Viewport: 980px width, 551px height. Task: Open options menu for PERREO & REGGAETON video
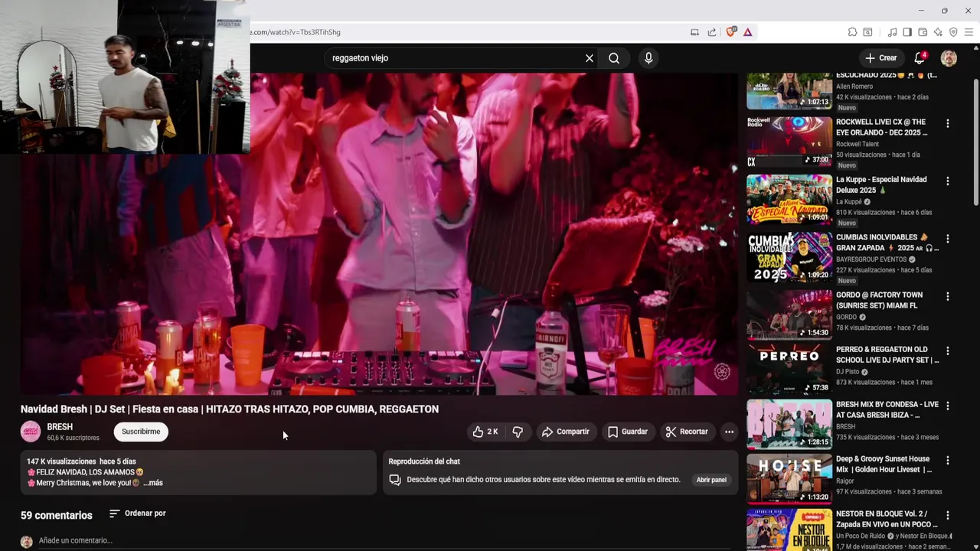pos(948,351)
